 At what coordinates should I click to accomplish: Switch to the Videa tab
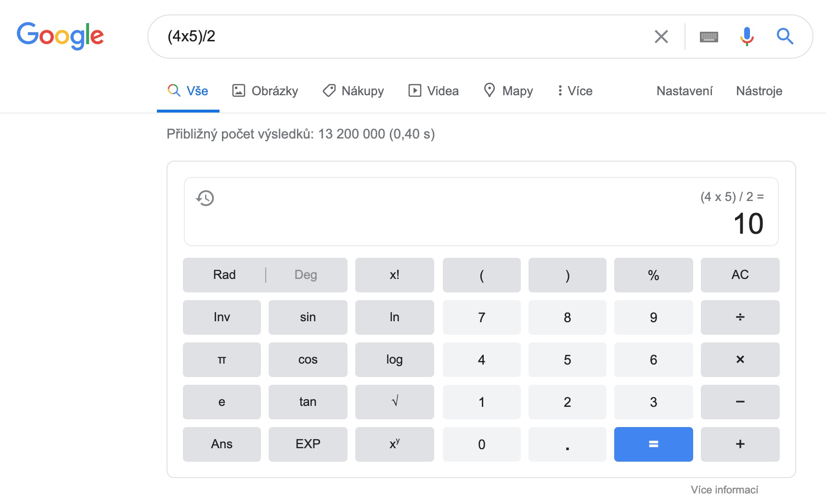pyautogui.click(x=433, y=91)
